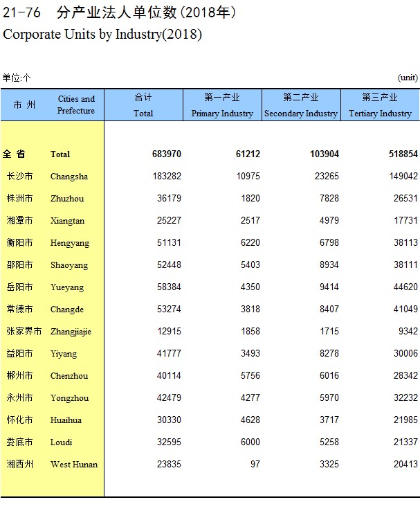Click Huaihua's tertiary value 21985
Image resolution: width=420 pixels, height=520 pixels.
pyautogui.click(x=405, y=420)
